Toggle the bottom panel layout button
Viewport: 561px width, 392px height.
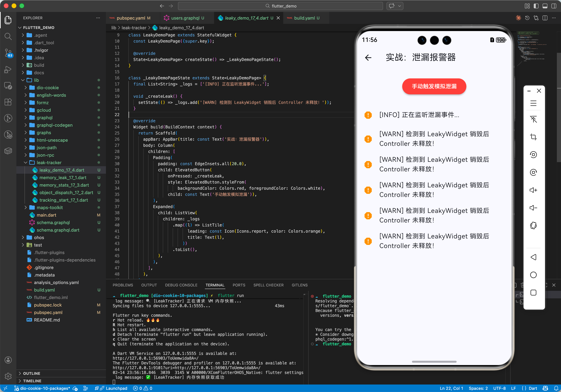545,6
